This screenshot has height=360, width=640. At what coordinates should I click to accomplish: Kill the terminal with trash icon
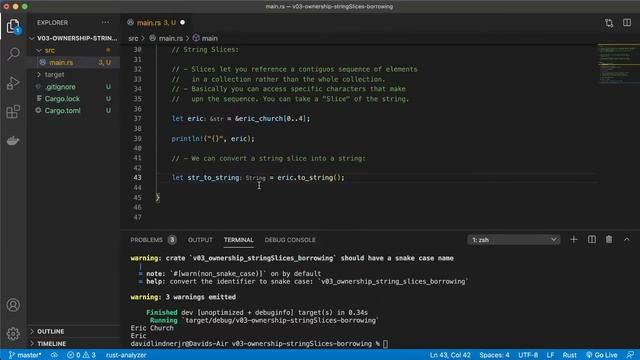click(x=609, y=240)
